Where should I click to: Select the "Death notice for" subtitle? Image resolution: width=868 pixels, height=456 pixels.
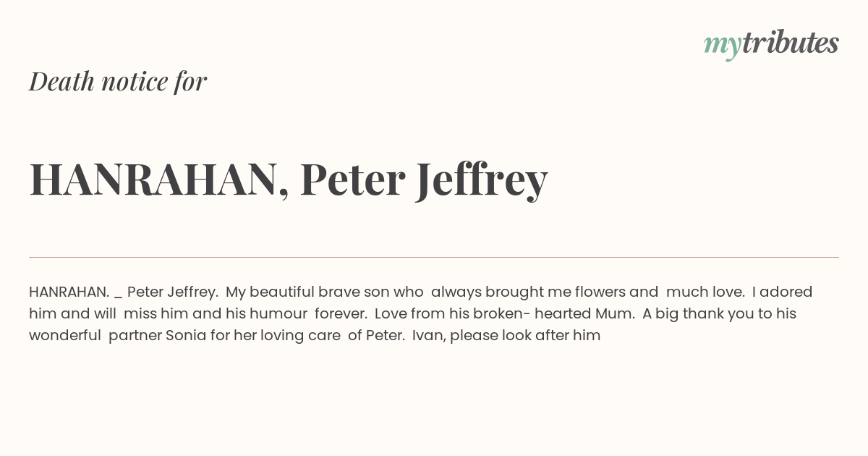(118, 81)
